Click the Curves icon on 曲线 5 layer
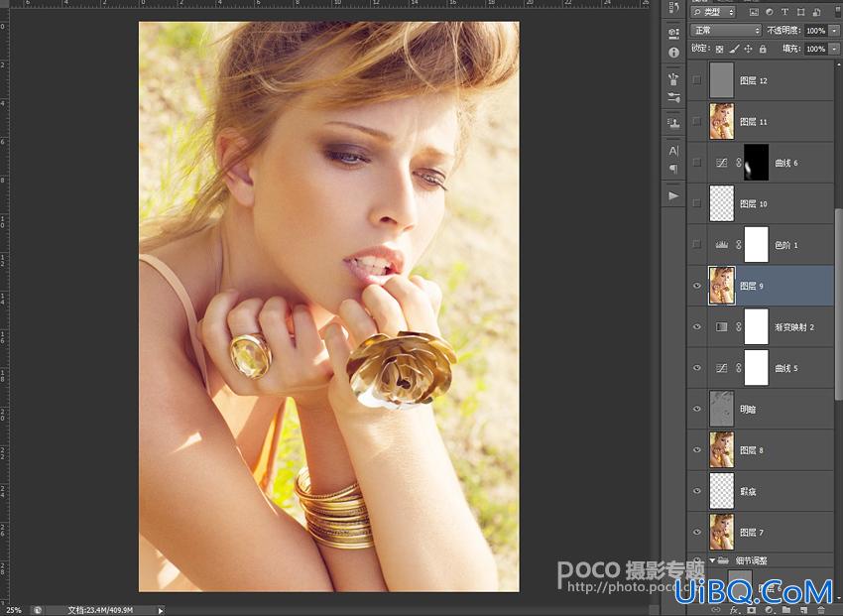The image size is (843, 616). (721, 368)
